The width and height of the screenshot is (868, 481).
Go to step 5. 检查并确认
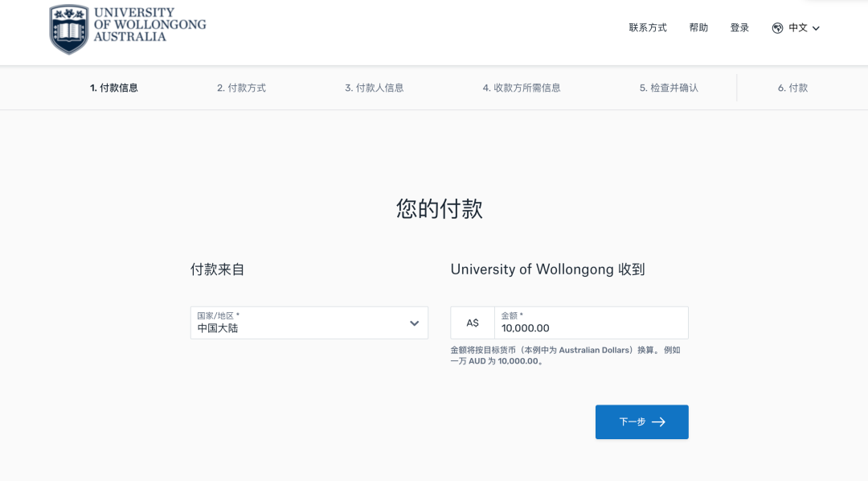[x=669, y=88]
